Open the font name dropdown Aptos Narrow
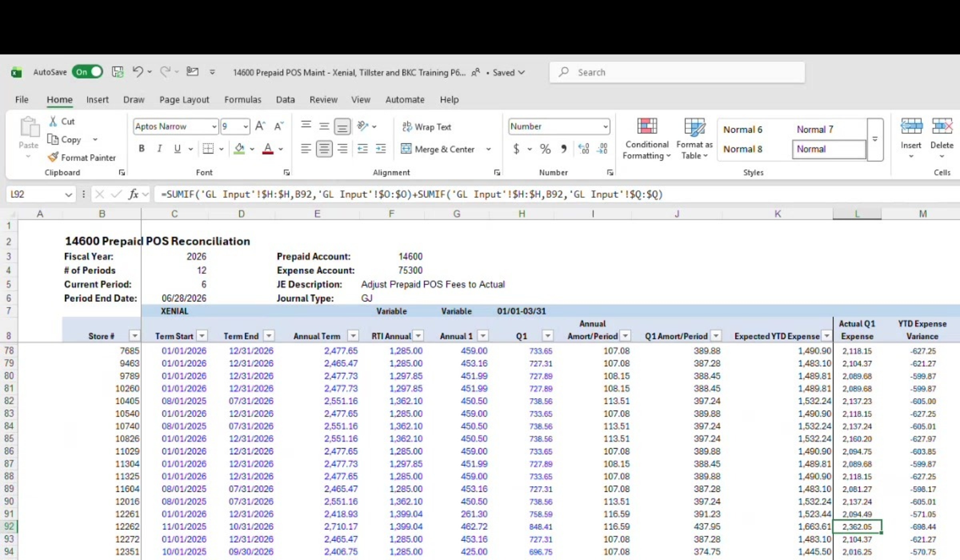Screen dimensions: 960x560 pyautogui.click(x=214, y=127)
